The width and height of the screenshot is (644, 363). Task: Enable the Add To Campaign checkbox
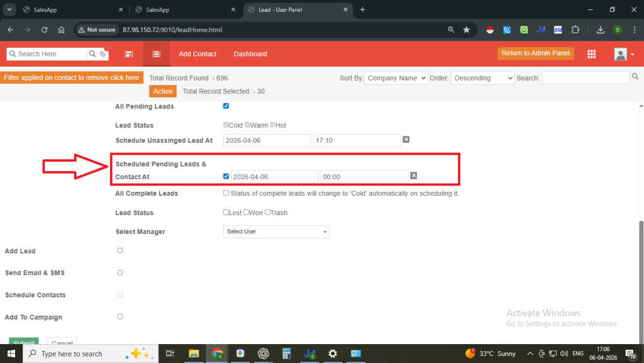pos(120,316)
